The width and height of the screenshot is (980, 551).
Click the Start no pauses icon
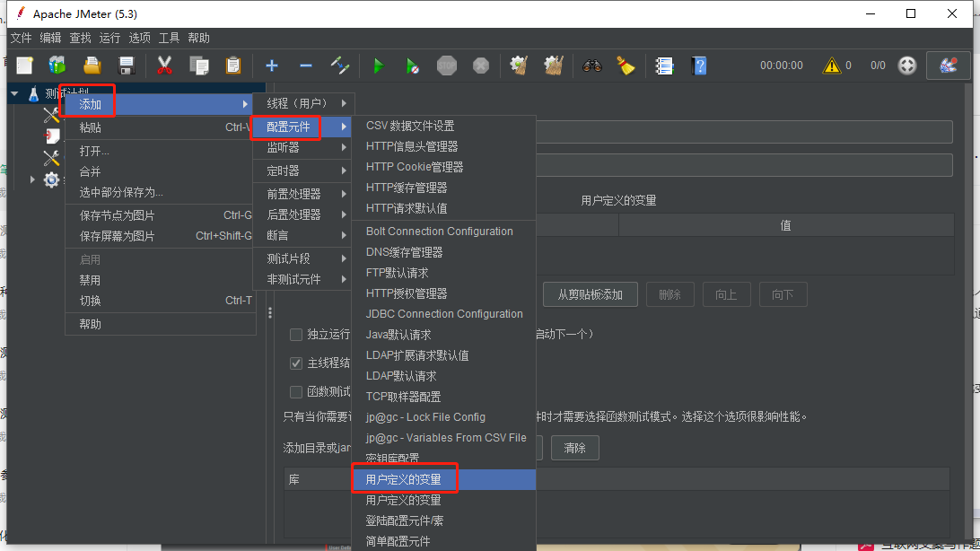pyautogui.click(x=413, y=65)
